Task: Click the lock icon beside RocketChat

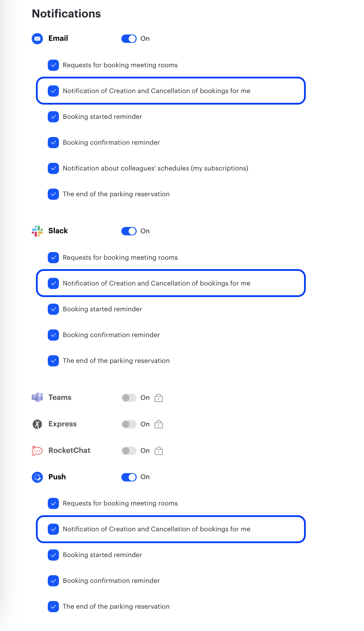Action: coord(159,451)
